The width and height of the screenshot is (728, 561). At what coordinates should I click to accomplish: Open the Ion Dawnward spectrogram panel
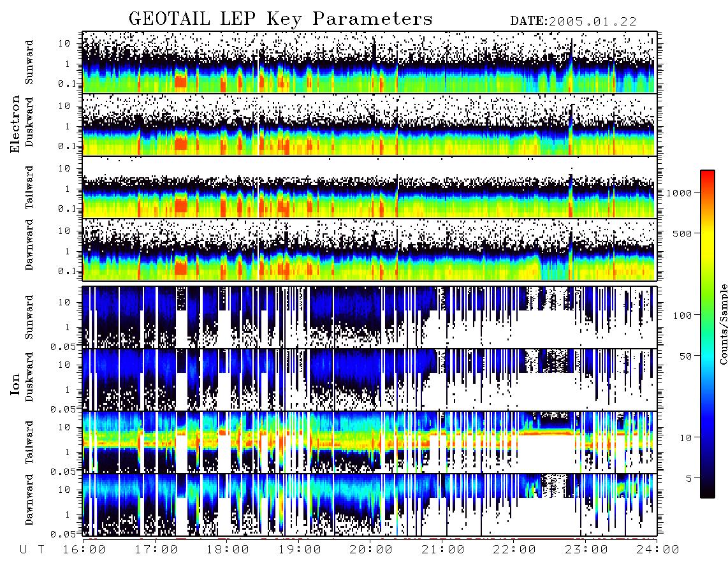pos(370,505)
